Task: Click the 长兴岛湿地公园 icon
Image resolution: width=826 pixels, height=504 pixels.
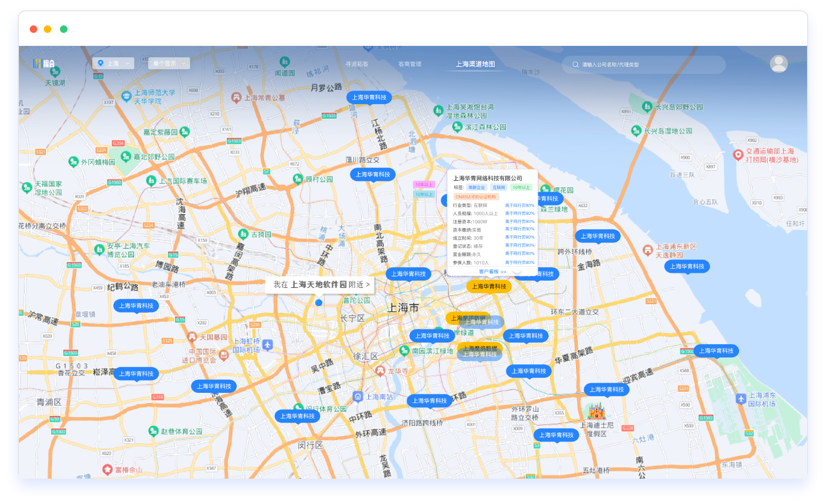Action: click(x=637, y=131)
